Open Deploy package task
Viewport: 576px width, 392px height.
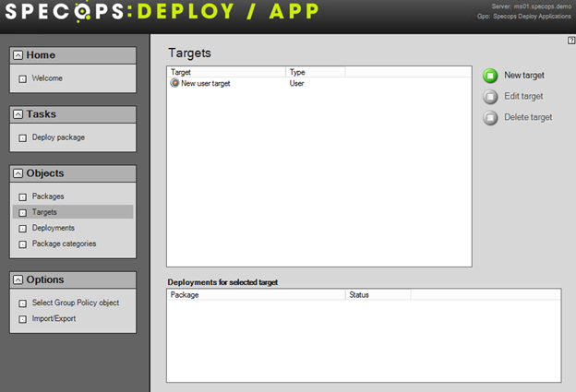click(58, 137)
